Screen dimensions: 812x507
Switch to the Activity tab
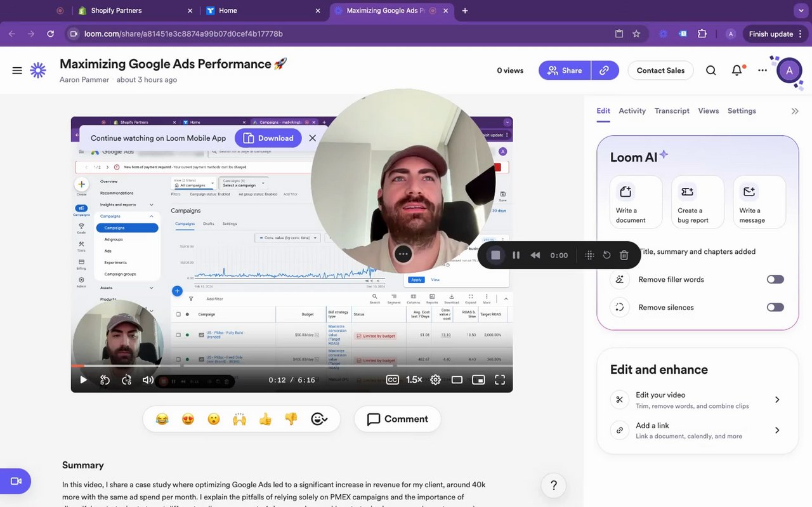(632, 111)
